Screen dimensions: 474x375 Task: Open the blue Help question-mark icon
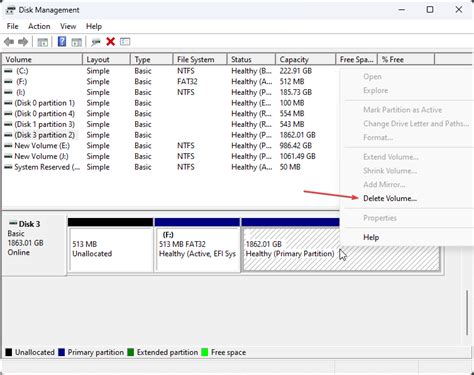pos(62,42)
